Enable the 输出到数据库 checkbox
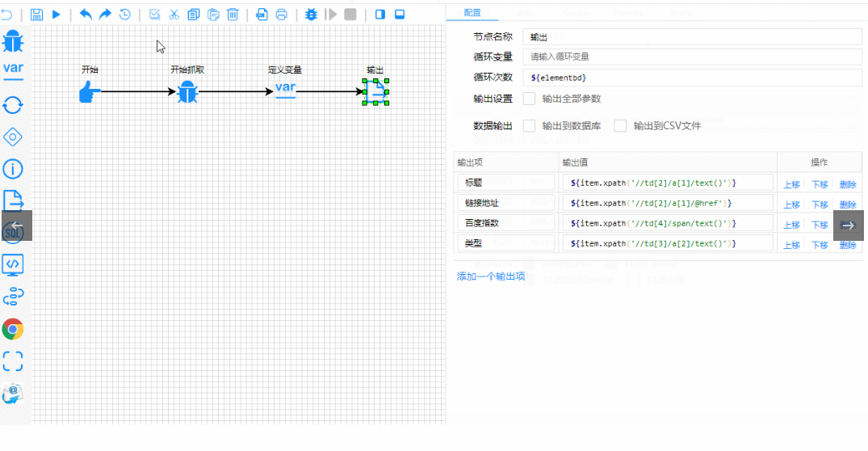Screen dimensions: 868x451 (529, 126)
